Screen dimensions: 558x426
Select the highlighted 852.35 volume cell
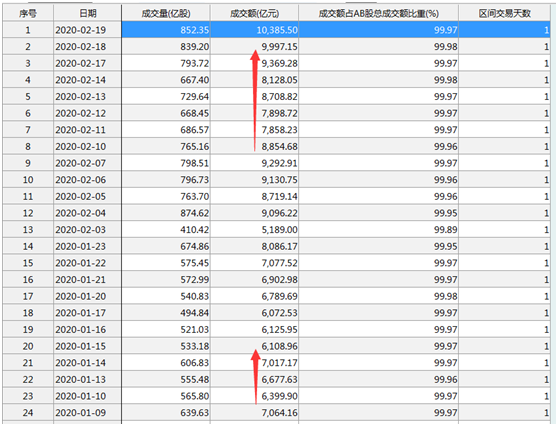[x=166, y=30]
